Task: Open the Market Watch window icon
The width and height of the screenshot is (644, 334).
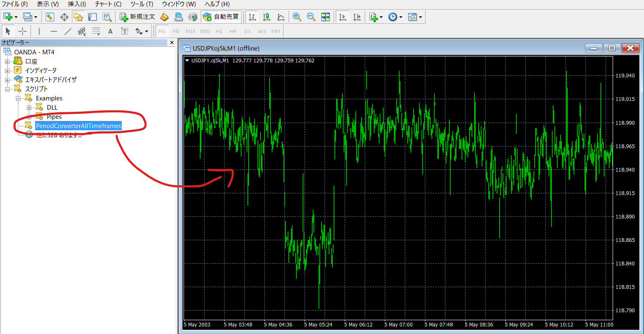Action: (x=50, y=17)
